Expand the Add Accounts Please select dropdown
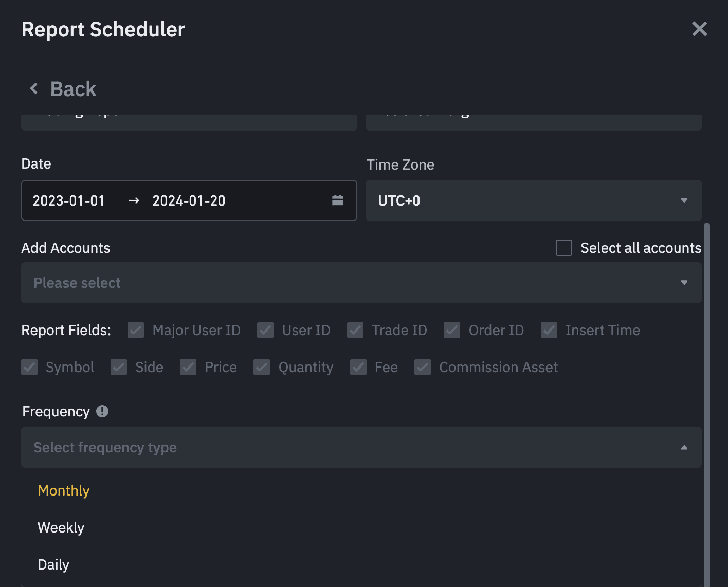The width and height of the screenshot is (728, 587). (x=361, y=283)
